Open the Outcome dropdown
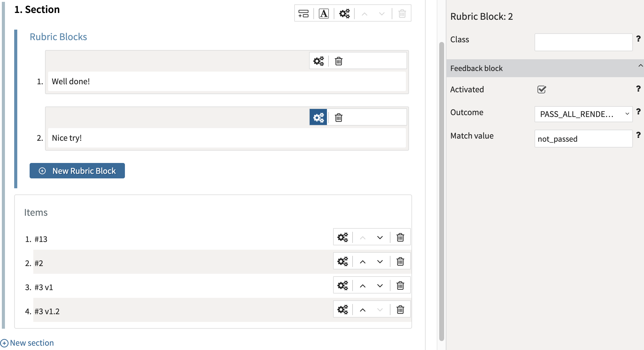This screenshot has width=644, height=350. click(x=583, y=114)
